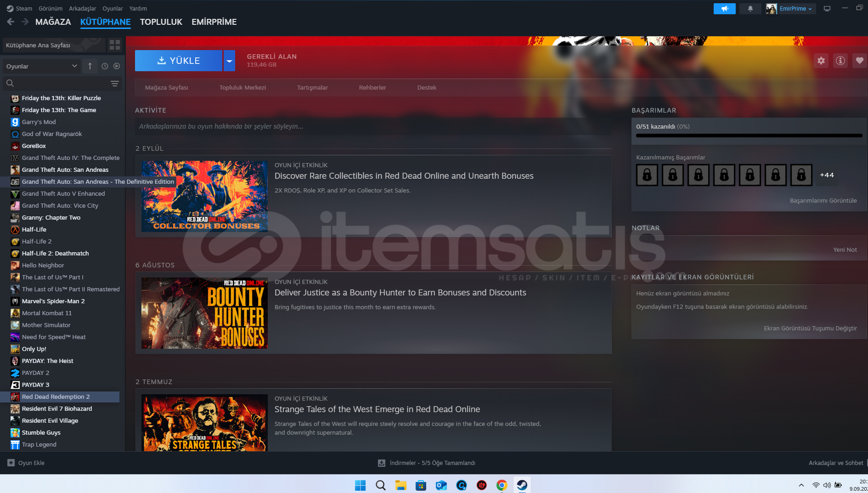Open Destek link
This screenshot has width=868, height=493.
[x=427, y=87]
